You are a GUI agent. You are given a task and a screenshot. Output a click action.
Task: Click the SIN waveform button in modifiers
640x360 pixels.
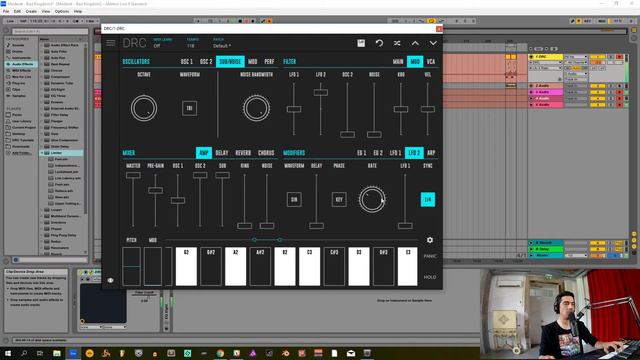click(x=294, y=199)
